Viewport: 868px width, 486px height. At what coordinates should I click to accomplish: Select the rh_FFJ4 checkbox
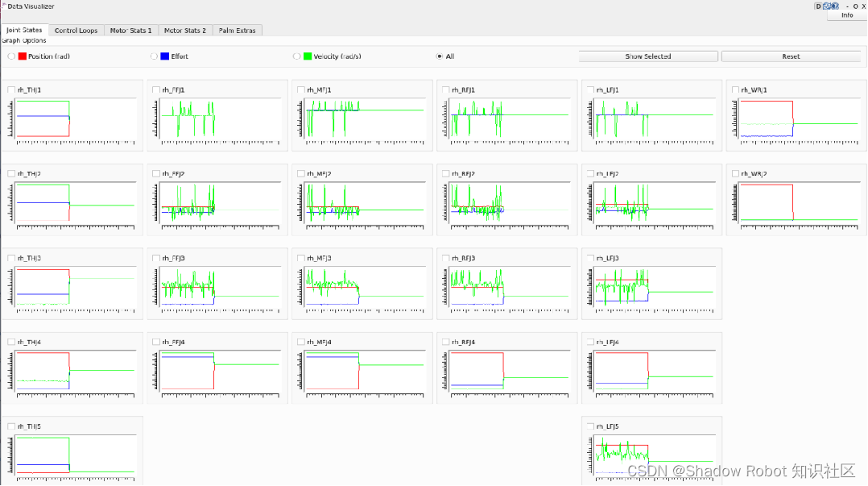pos(156,343)
